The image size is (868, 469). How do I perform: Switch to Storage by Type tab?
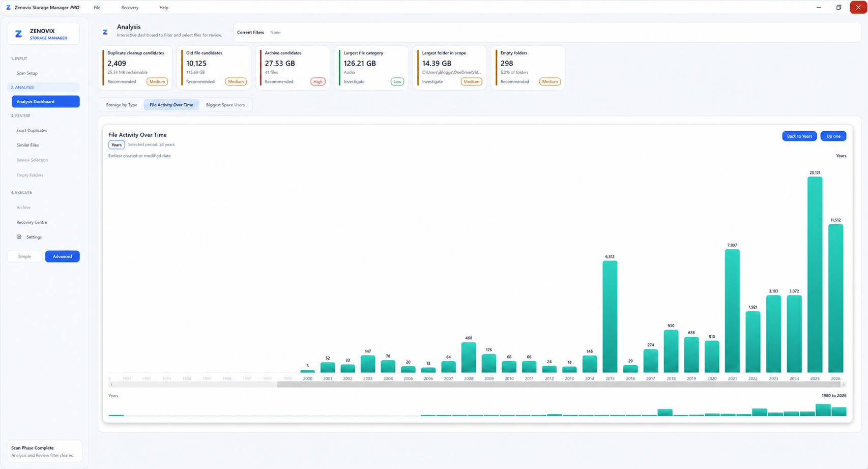pyautogui.click(x=122, y=105)
